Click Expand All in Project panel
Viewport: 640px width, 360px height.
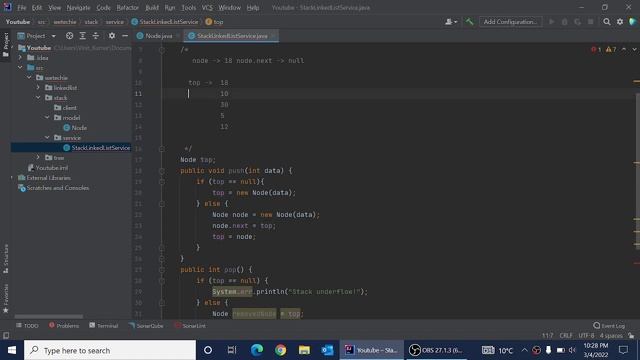click(x=82, y=36)
